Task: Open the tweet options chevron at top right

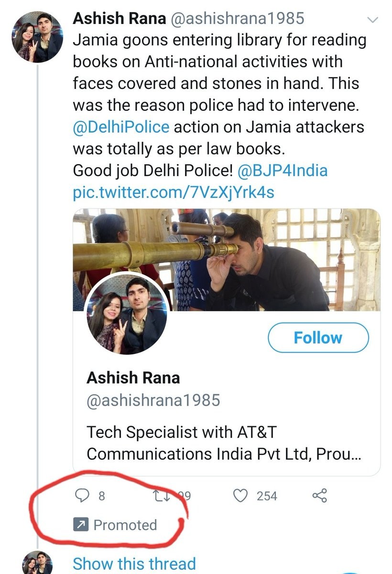Action: 373,20
